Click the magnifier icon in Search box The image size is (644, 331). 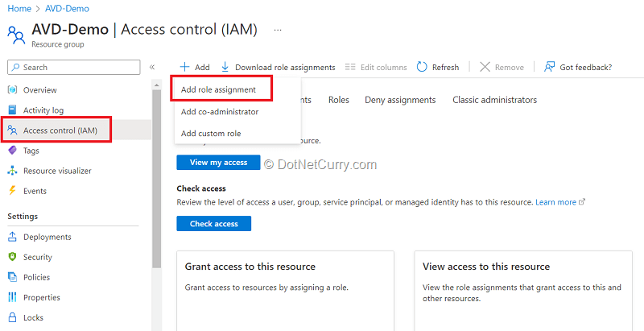pyautogui.click(x=15, y=68)
